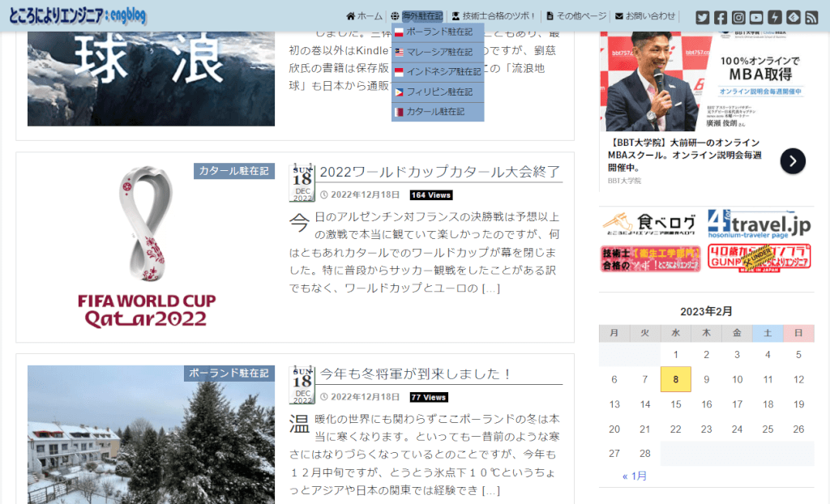The image size is (830, 504).
Task: Open the 流浪地球 book thumbnail
Action: (151, 79)
